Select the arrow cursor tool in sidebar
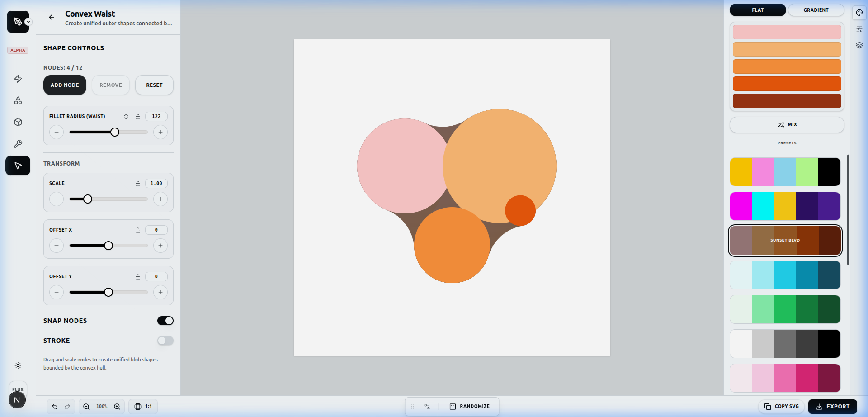This screenshot has width=868, height=417. coord(18,166)
